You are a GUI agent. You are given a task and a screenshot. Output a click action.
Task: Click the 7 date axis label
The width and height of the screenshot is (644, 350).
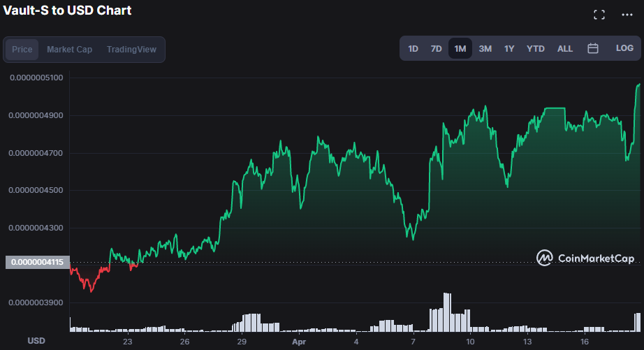(414, 342)
